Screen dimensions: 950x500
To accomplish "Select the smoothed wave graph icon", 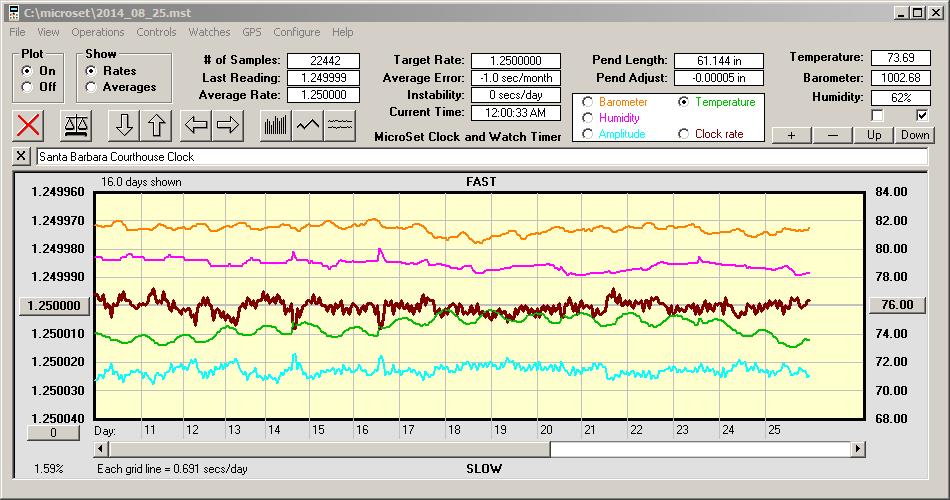I will pos(340,125).
